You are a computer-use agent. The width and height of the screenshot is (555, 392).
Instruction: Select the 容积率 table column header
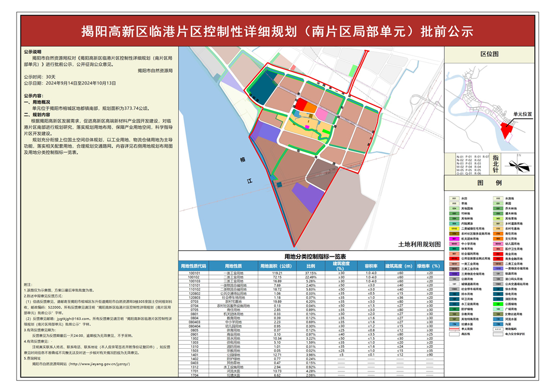371,266
